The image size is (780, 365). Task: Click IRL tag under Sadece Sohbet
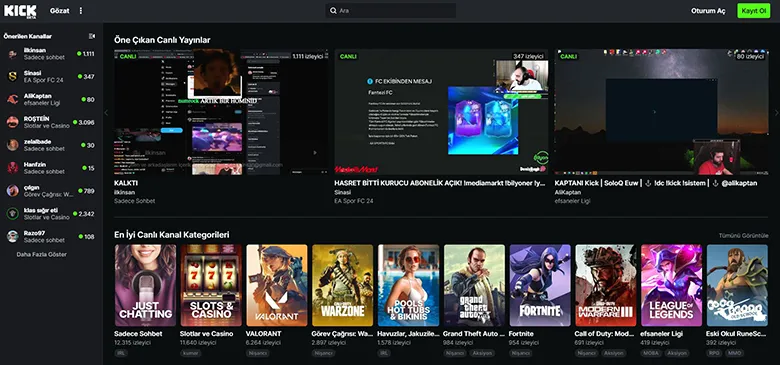tap(121, 353)
